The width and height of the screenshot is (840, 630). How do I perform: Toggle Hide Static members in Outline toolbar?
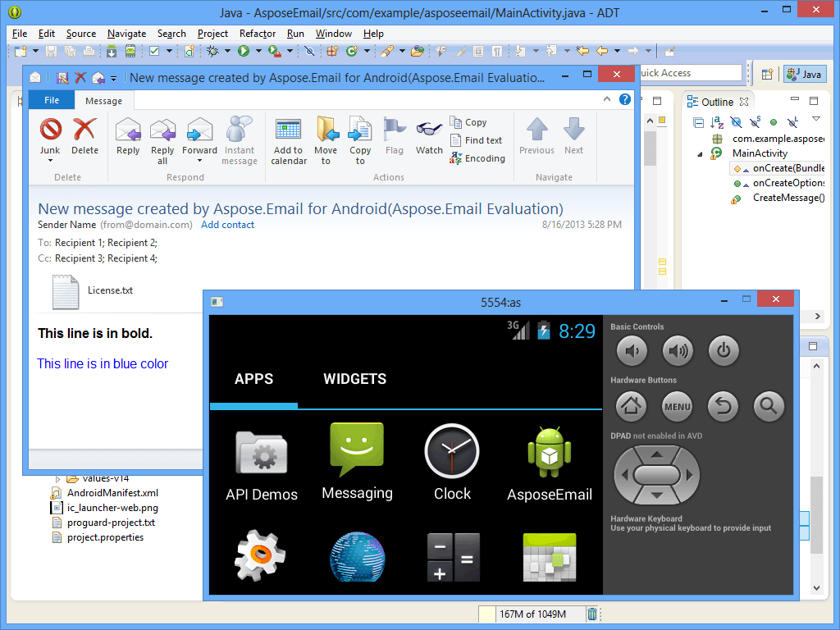pos(755,123)
